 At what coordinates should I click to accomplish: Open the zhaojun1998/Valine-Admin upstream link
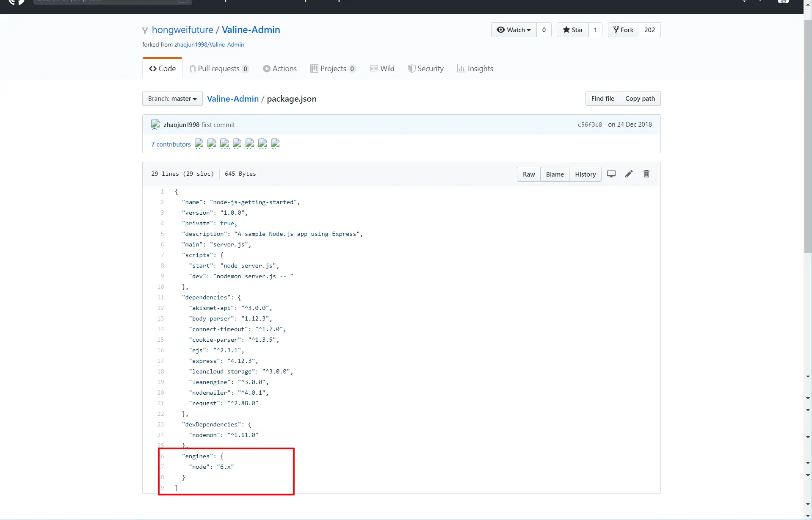coord(209,44)
